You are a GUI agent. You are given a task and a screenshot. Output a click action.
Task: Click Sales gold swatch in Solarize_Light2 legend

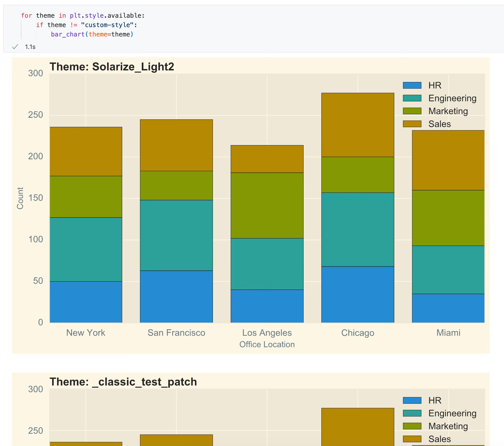tap(412, 124)
